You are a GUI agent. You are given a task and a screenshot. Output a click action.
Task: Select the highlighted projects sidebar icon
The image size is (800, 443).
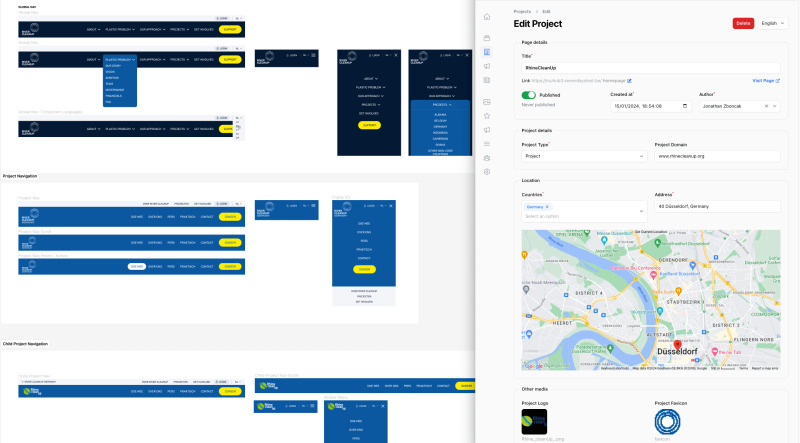(x=487, y=51)
